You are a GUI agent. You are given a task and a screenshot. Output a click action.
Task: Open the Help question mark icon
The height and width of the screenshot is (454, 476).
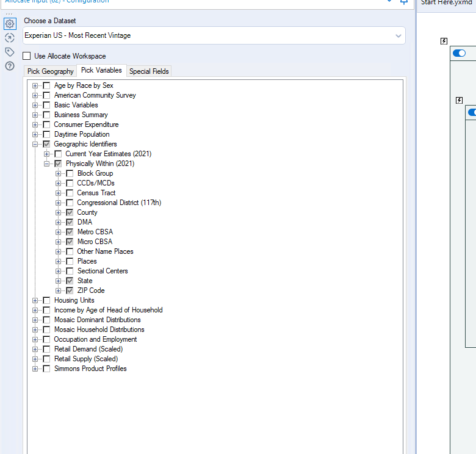click(10, 66)
